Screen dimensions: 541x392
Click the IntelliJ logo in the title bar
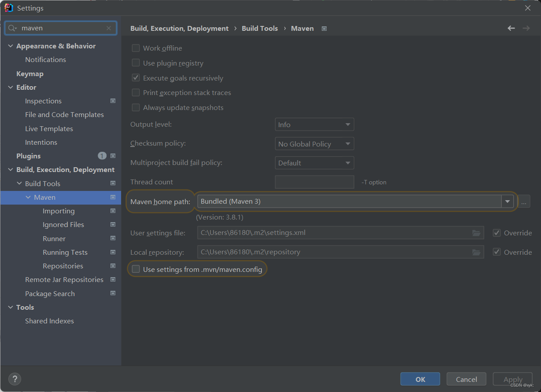pyautogui.click(x=8, y=7)
